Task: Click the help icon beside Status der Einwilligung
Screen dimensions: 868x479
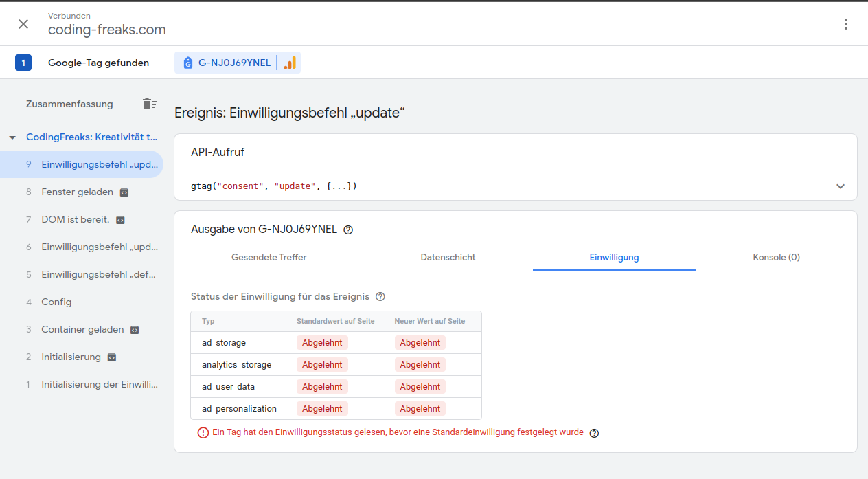Action: coord(380,297)
